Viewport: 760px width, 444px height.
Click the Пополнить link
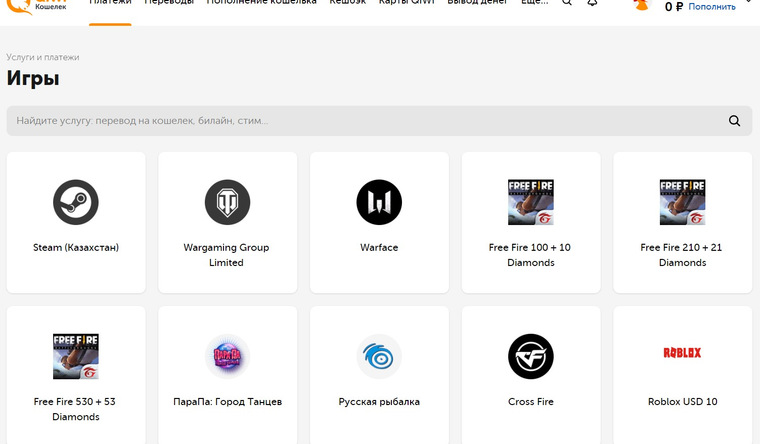click(712, 7)
